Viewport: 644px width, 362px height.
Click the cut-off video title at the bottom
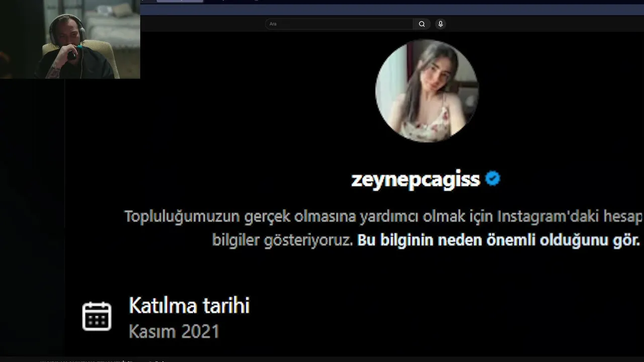click(x=101, y=360)
